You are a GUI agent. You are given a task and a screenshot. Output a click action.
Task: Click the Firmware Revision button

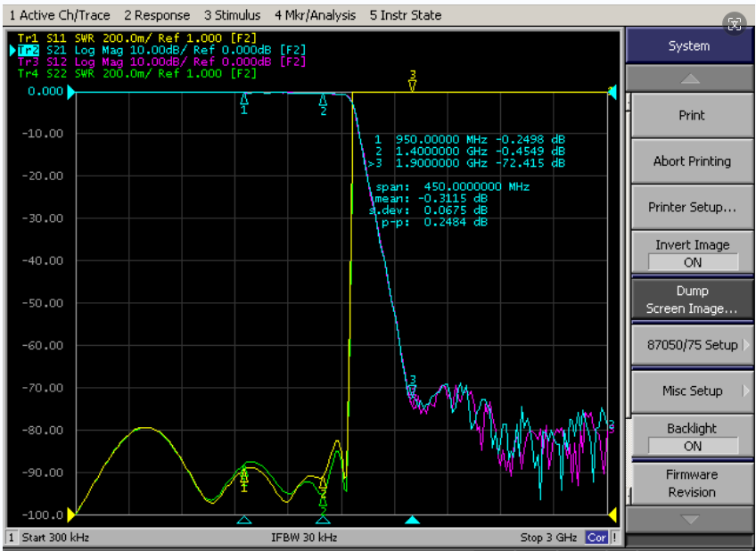(693, 483)
